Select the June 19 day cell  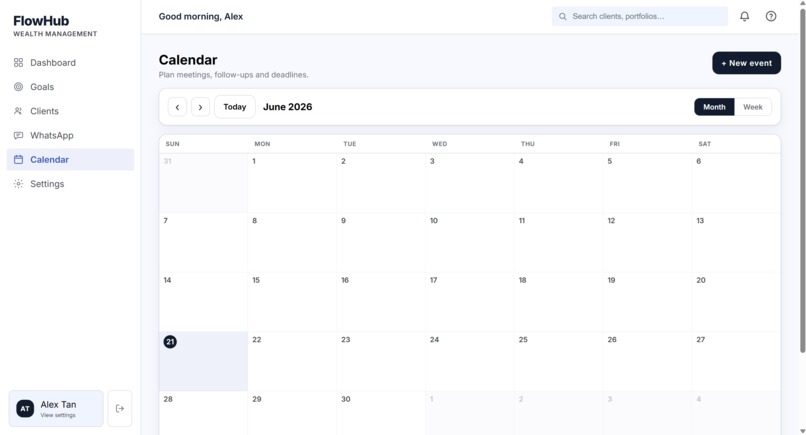tap(648, 302)
